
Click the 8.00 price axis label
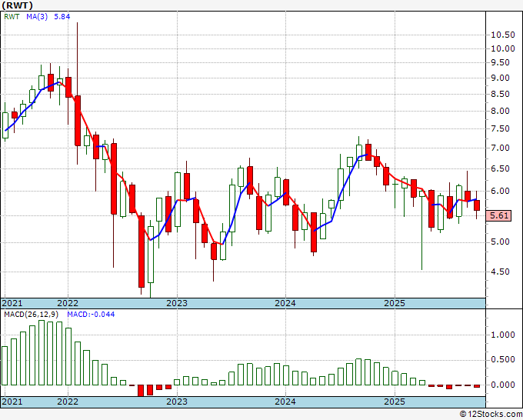[501, 111]
